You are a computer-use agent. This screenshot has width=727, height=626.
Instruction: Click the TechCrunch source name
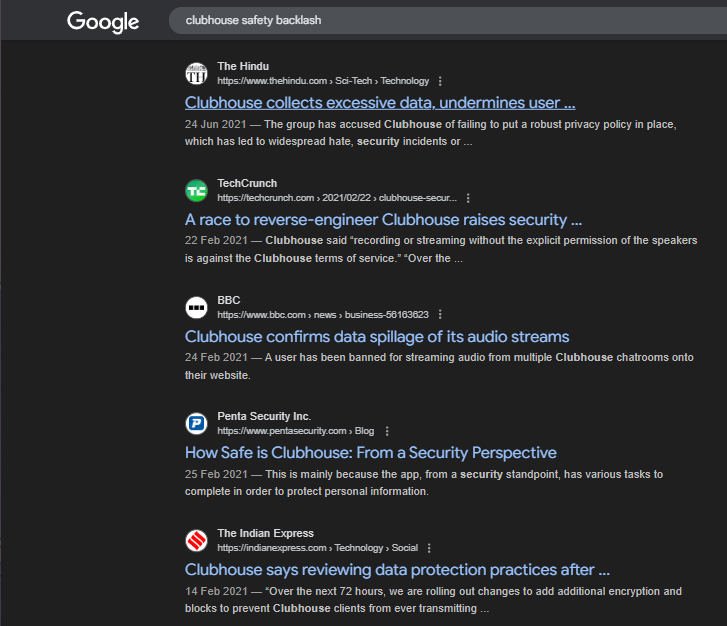[247, 183]
